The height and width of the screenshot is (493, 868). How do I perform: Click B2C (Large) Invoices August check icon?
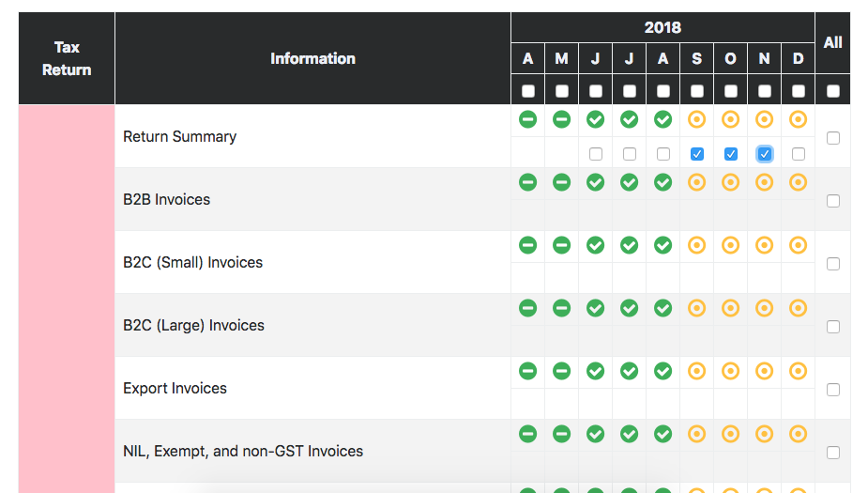pos(662,308)
